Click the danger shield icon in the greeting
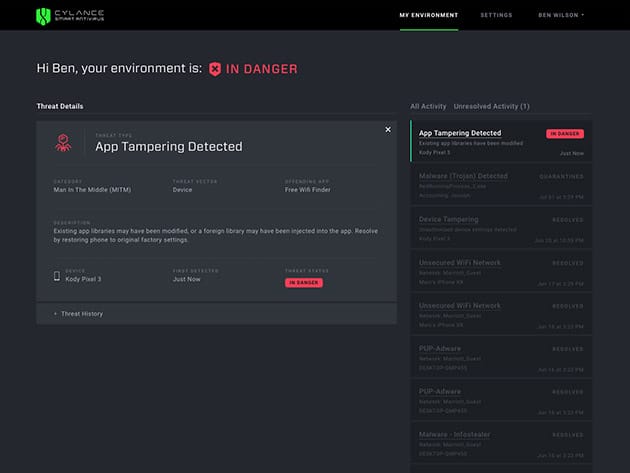Screen dimensions: 630x473 tap(214, 69)
